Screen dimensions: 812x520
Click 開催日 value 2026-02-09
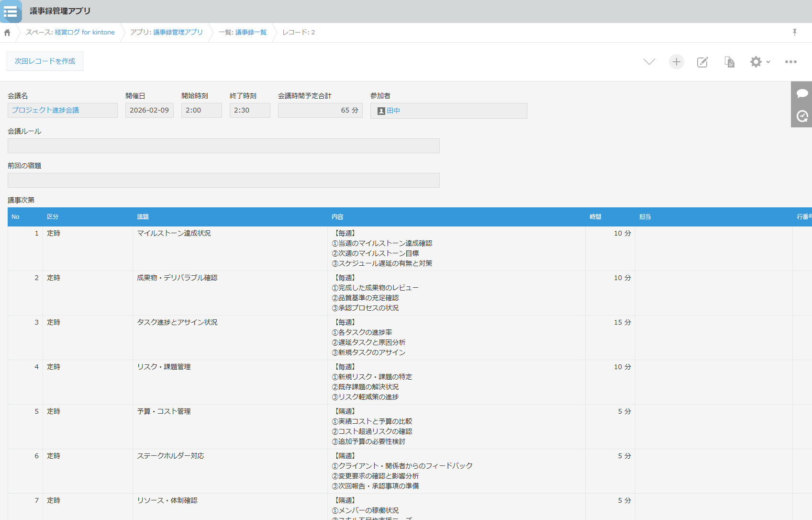tap(149, 110)
